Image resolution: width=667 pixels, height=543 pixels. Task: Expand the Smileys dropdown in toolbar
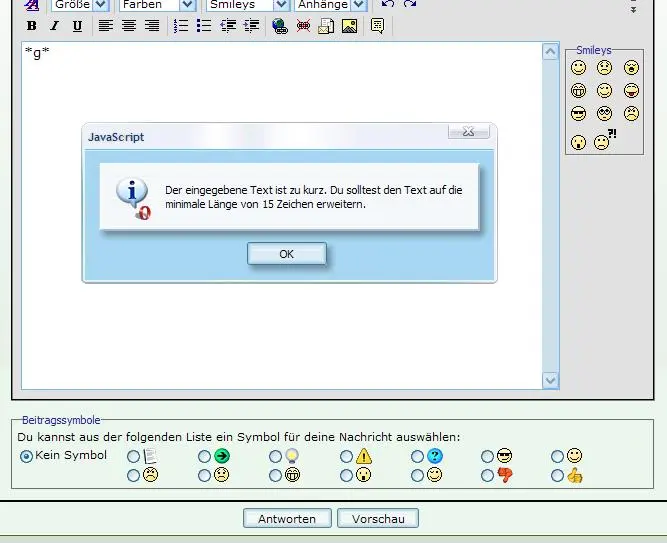(281, 5)
